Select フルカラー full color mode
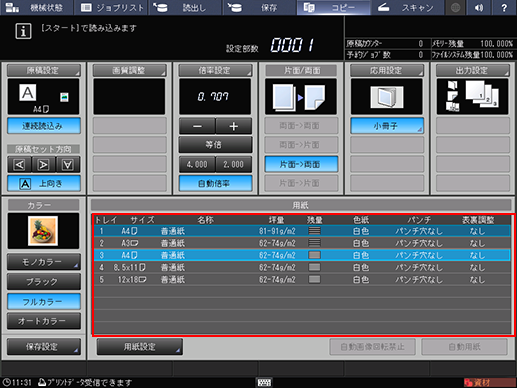This screenshot has height=388, width=517. (x=44, y=302)
